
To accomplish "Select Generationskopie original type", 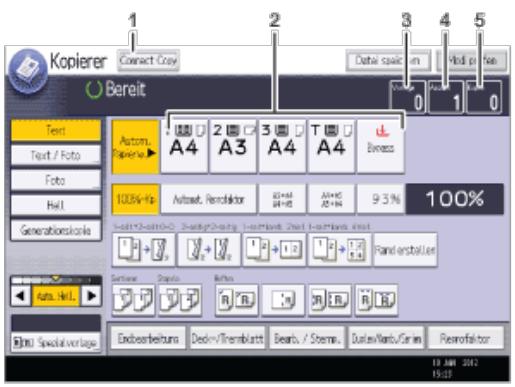I will click(x=56, y=230).
